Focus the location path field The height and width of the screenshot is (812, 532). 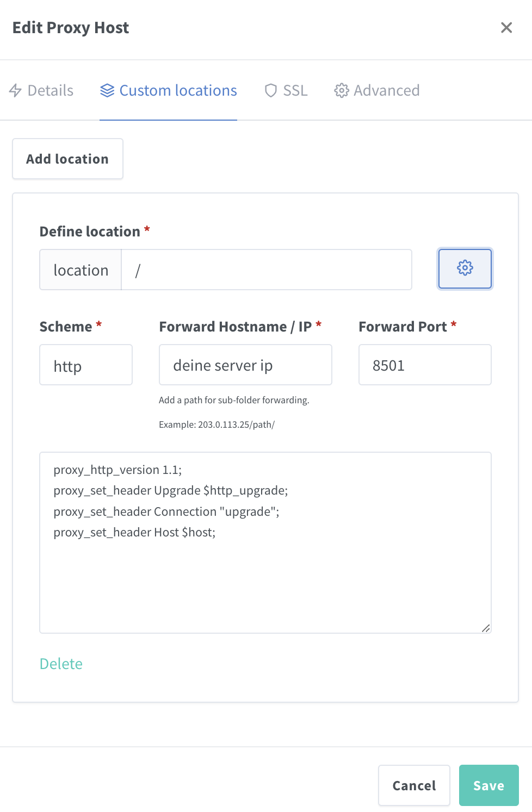pos(267,270)
